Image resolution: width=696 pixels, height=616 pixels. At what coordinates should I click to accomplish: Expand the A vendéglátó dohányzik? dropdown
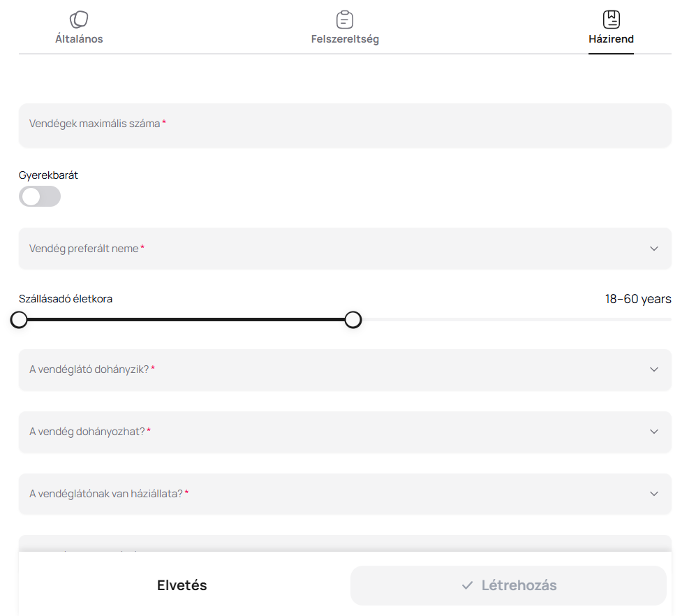pos(345,369)
